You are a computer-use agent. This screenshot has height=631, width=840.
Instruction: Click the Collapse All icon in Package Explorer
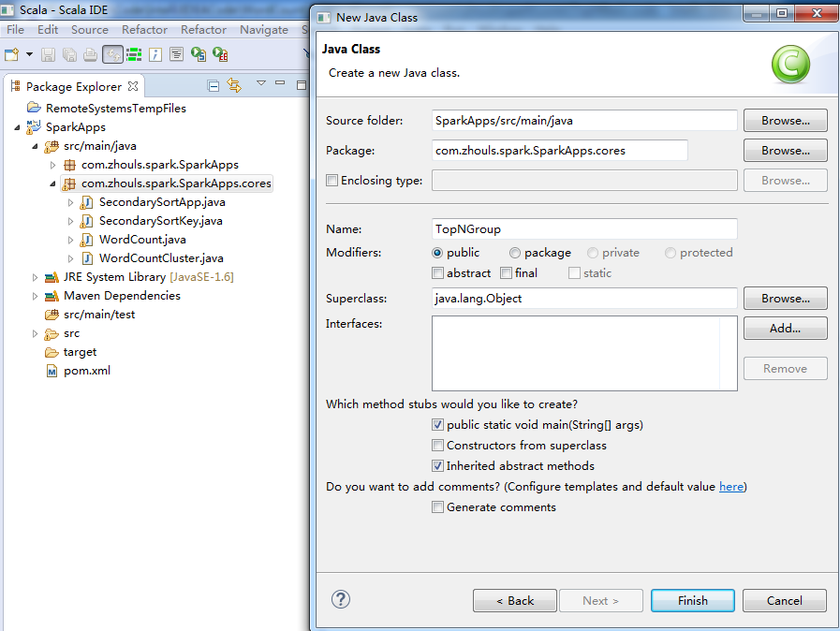point(214,86)
